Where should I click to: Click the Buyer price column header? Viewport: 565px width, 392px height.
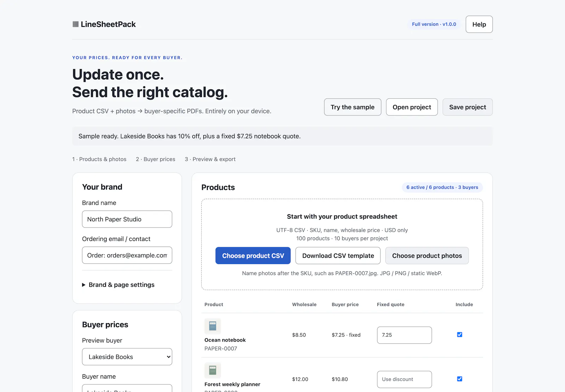(345, 304)
